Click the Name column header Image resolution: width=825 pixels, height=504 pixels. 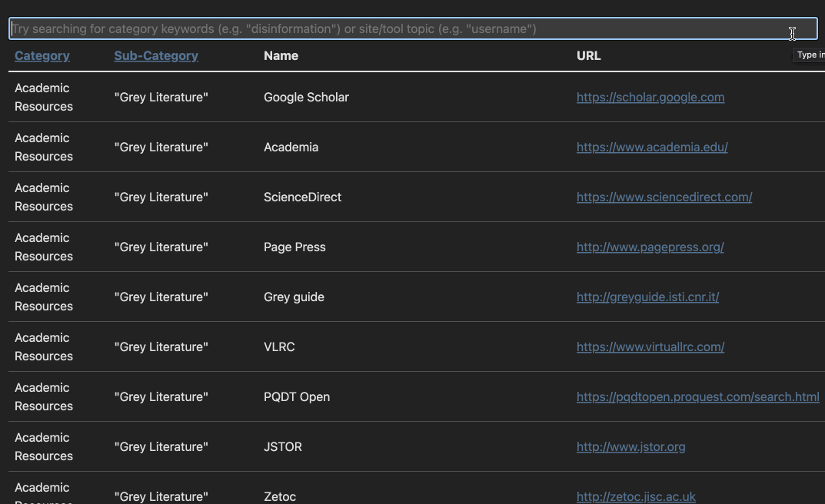click(281, 56)
